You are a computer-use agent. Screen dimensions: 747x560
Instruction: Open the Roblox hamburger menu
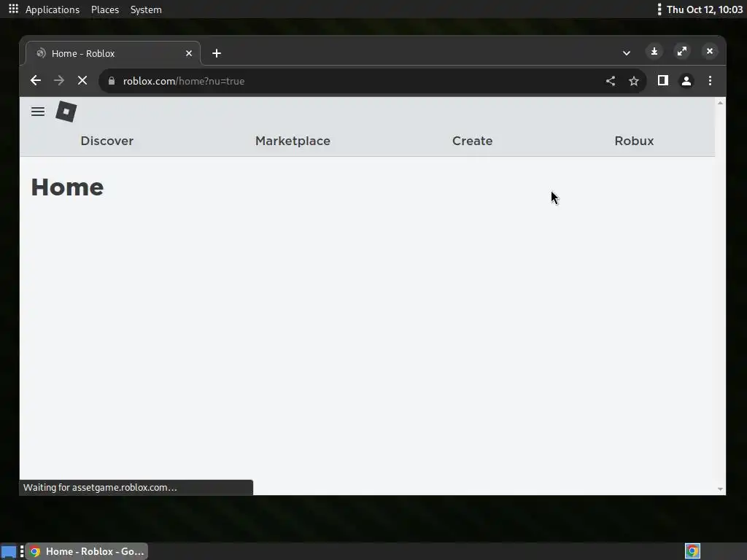pos(38,112)
